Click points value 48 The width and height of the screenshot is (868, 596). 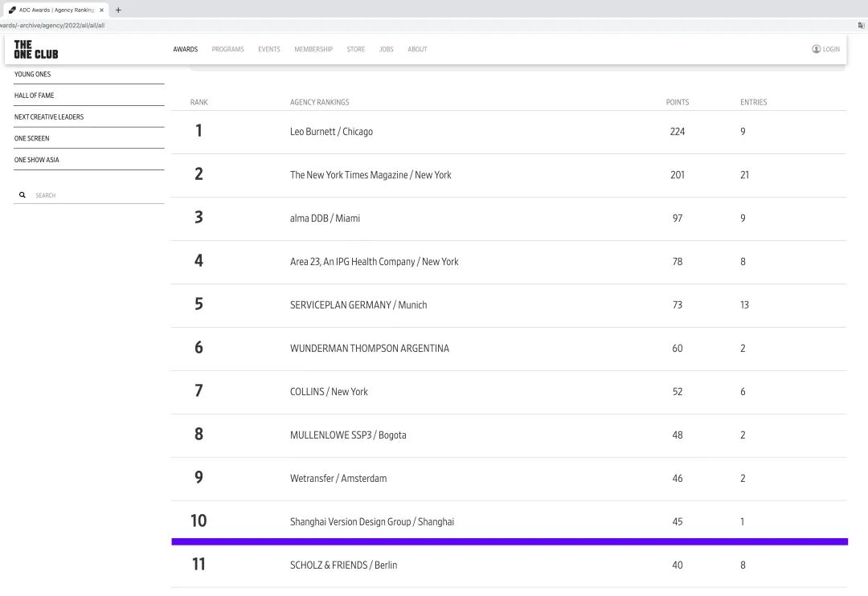[677, 435]
